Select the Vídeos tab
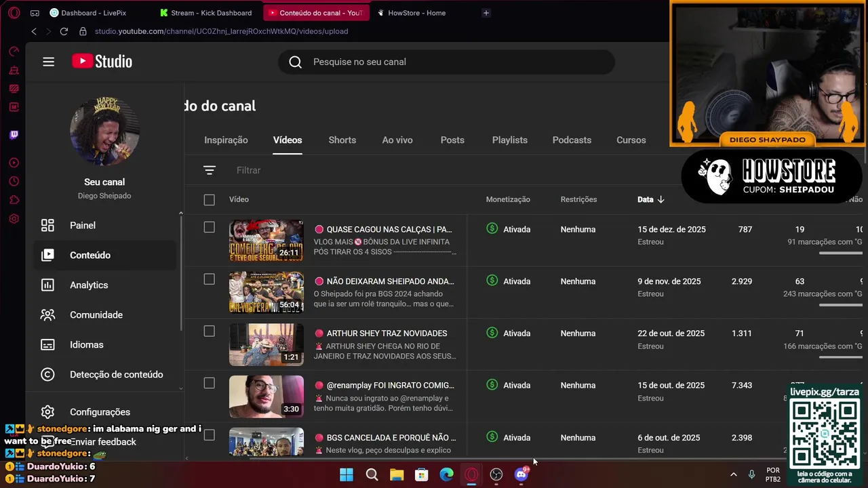Viewport: 868px width, 488px height. click(288, 140)
